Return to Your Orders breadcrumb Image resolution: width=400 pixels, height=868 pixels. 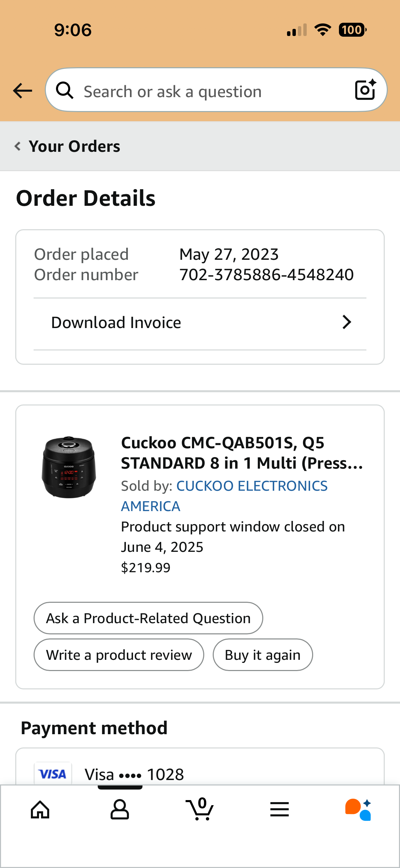74,146
